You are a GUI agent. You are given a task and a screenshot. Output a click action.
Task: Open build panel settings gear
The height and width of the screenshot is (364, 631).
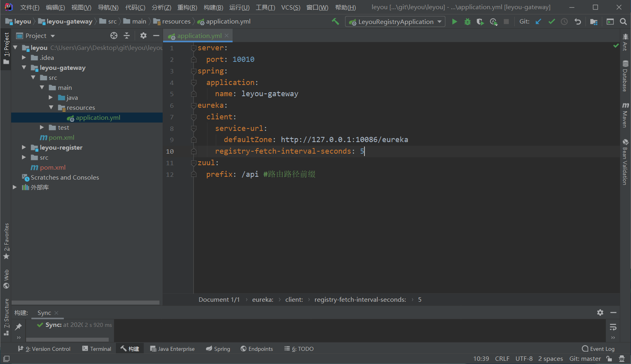[x=600, y=313]
